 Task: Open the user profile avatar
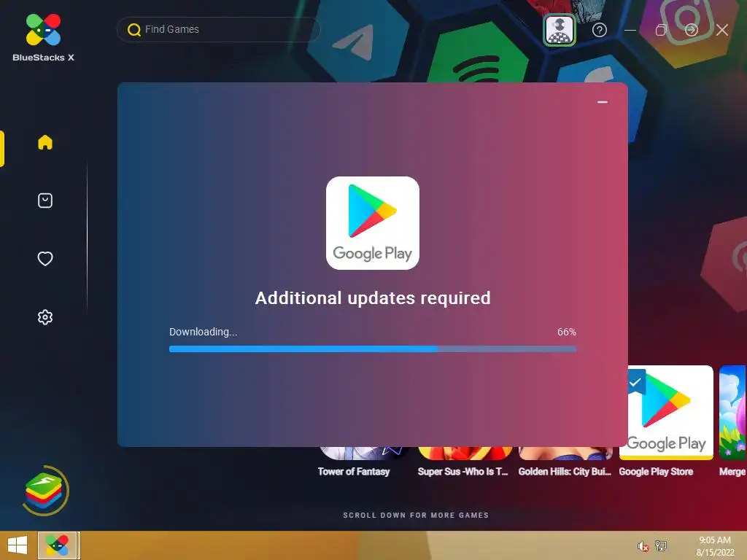(560, 30)
